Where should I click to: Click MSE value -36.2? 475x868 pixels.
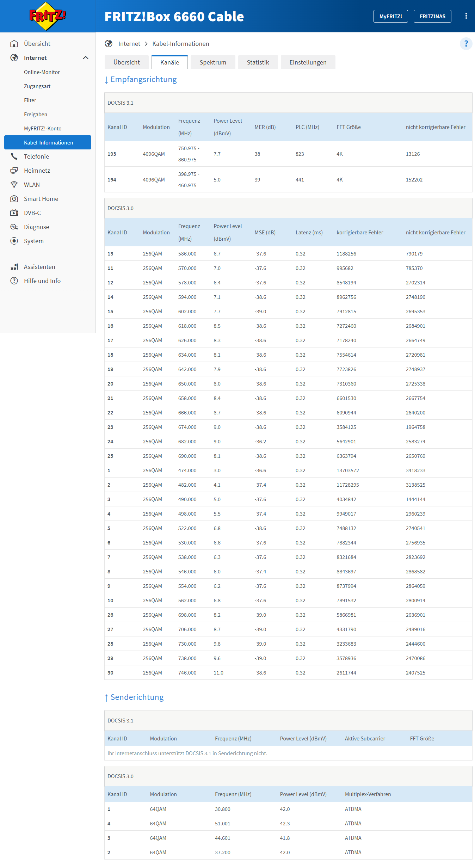[x=260, y=442]
